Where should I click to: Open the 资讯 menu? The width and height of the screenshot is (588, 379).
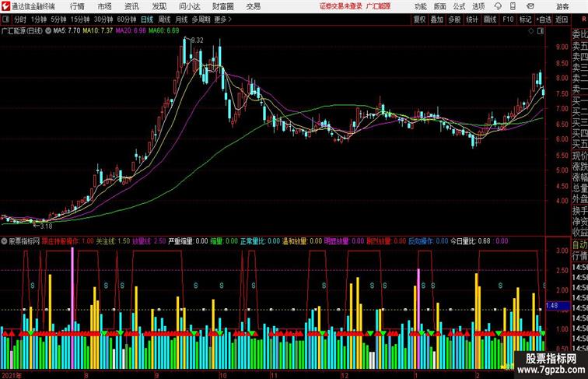131,6
